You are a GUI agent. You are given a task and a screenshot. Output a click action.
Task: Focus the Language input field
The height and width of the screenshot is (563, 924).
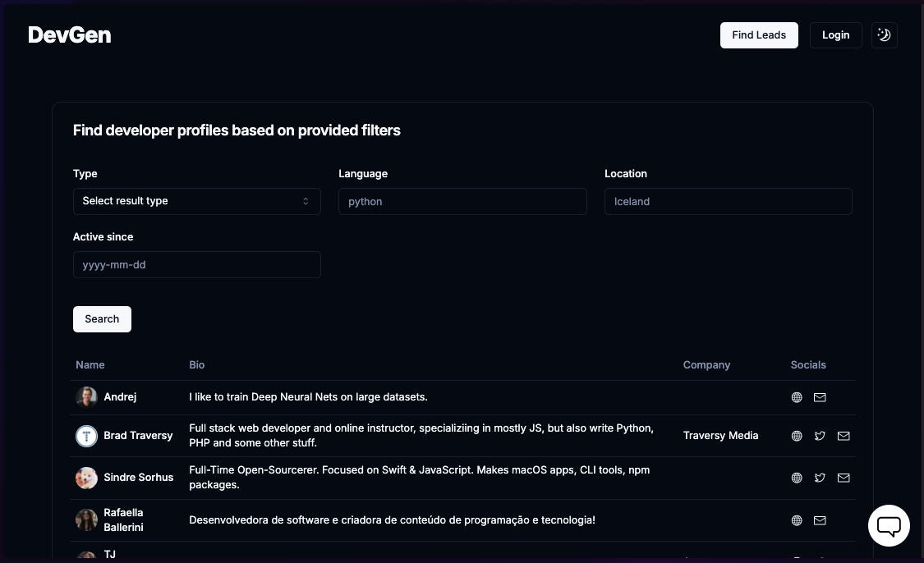[462, 201]
